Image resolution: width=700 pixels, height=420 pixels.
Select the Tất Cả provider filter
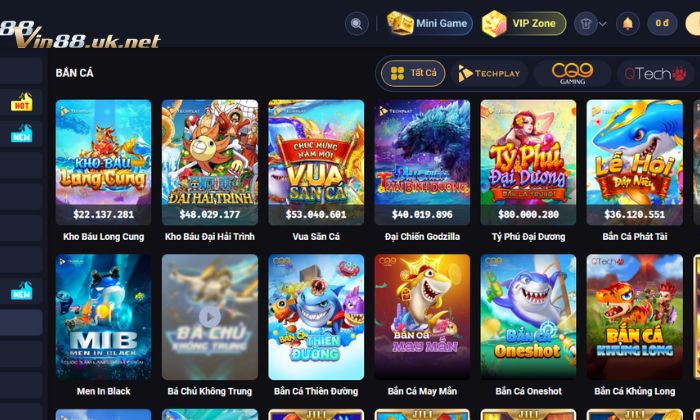[x=413, y=73]
